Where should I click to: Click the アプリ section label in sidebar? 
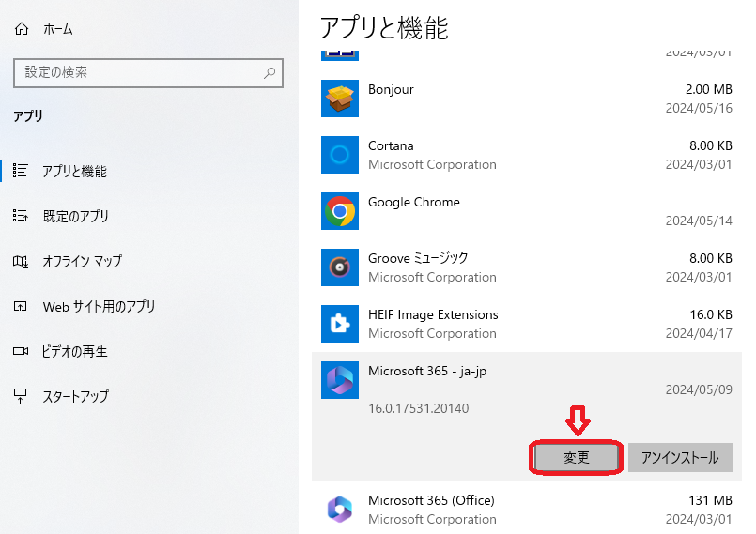click(x=28, y=116)
